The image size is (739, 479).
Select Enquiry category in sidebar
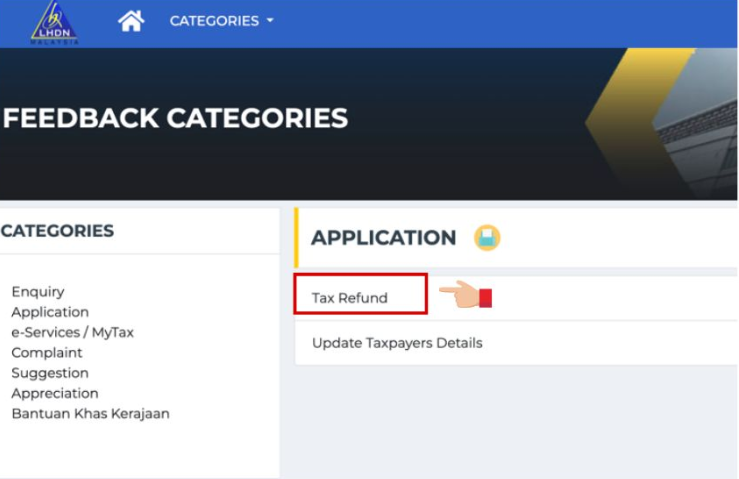click(x=38, y=292)
